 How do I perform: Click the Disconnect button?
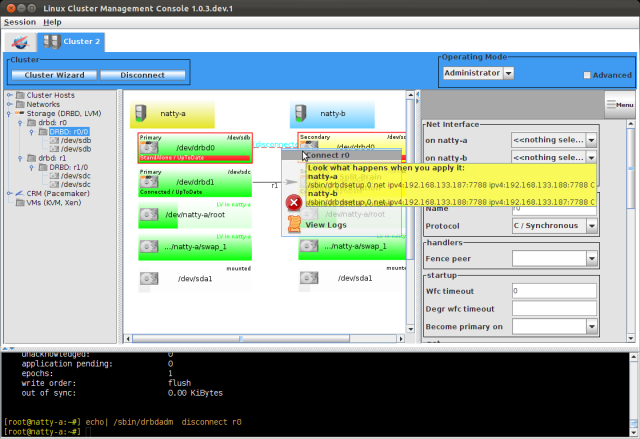pyautogui.click(x=141, y=75)
